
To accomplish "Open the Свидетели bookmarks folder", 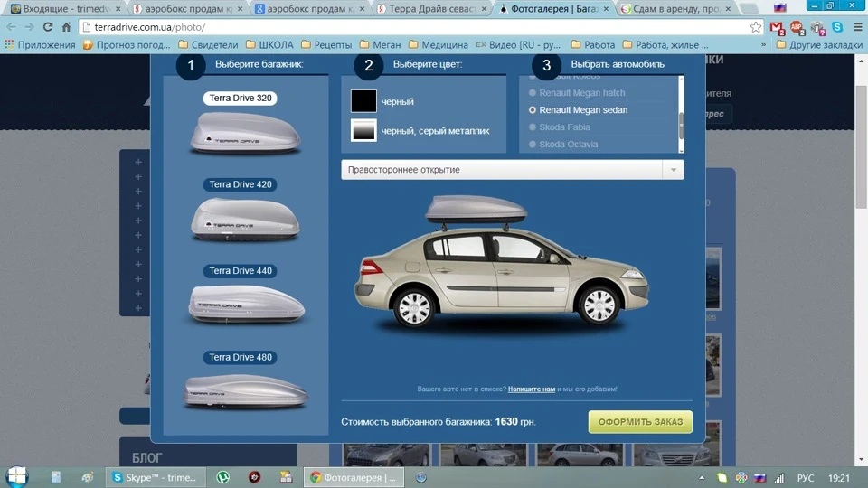I will click(208, 45).
